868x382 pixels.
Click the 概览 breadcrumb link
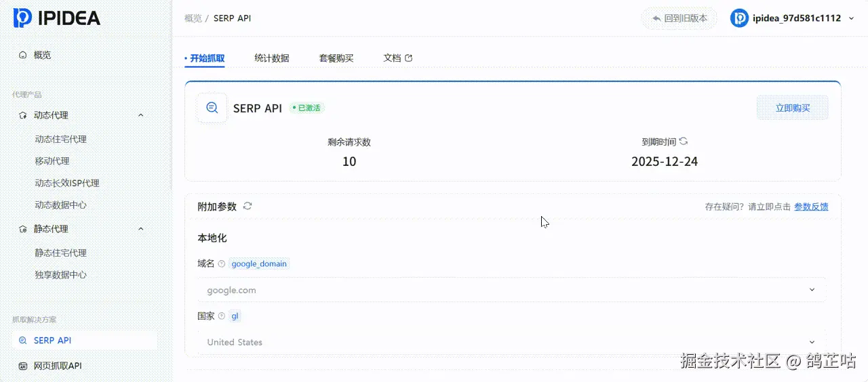coord(193,18)
